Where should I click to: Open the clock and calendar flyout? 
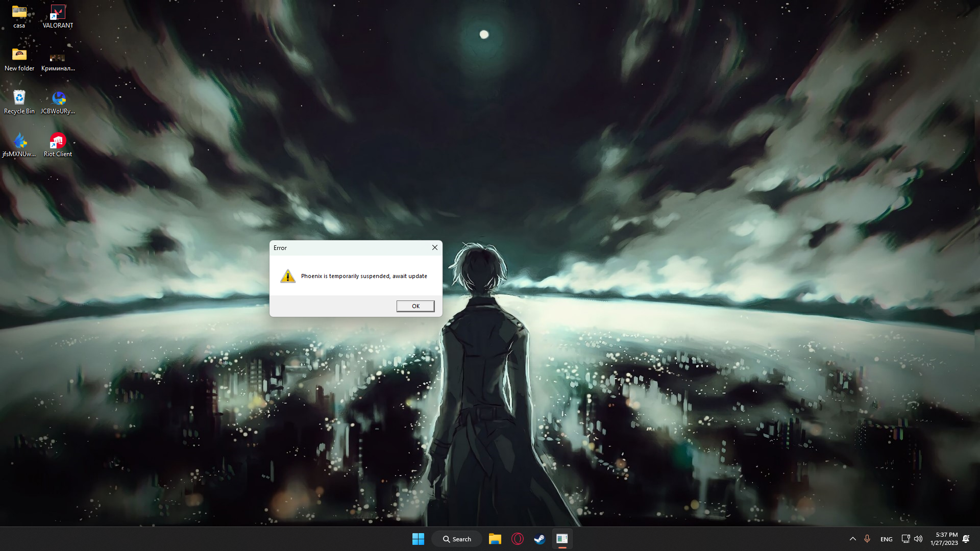click(x=944, y=539)
